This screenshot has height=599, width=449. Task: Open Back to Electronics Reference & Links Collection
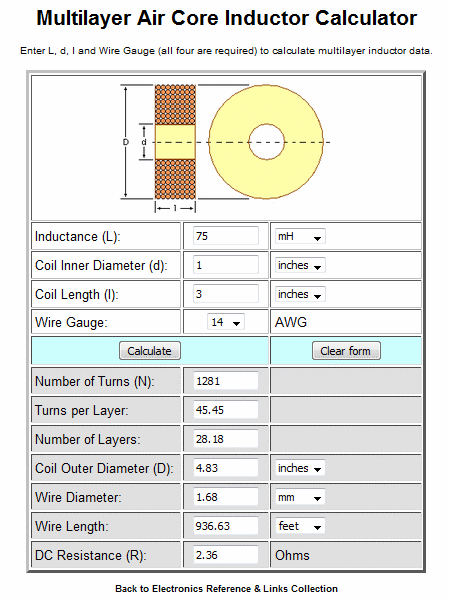(227, 589)
